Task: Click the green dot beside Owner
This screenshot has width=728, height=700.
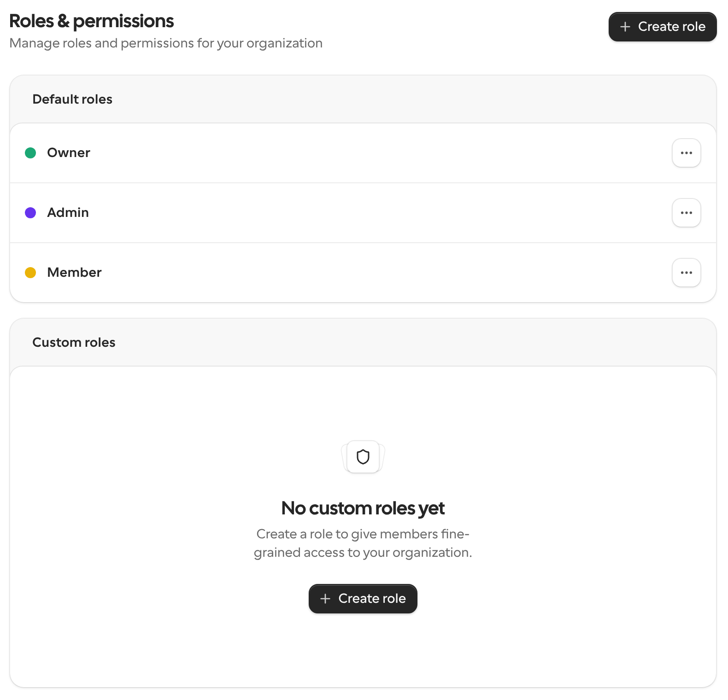Action: tap(30, 153)
